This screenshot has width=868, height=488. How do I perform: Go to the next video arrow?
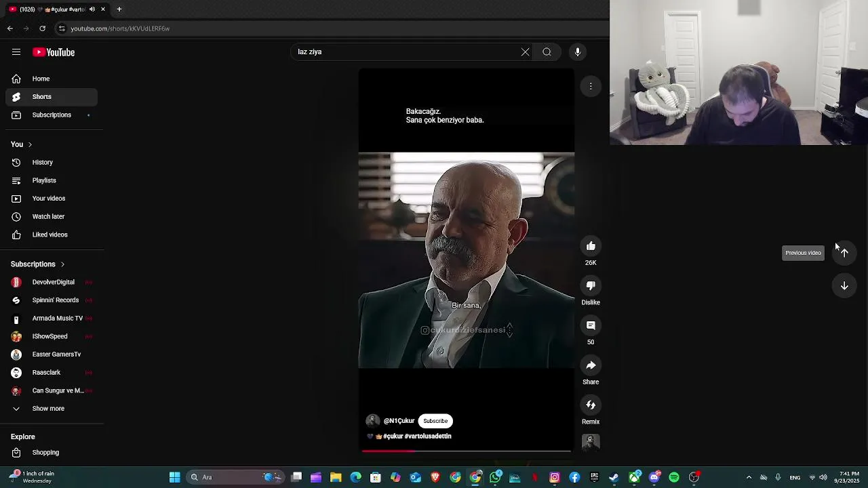pos(844,286)
